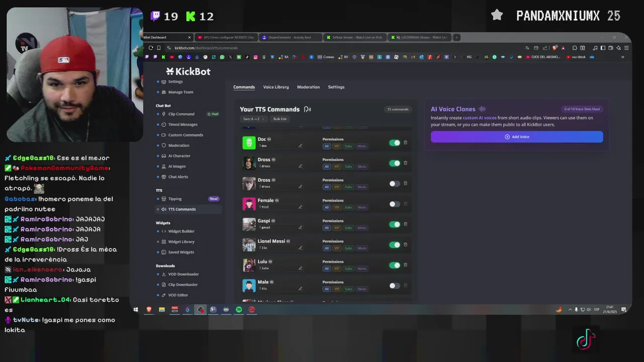Screen dimensions: 644x362
Task: Reload the page in browser toolbar
Action: point(151,48)
